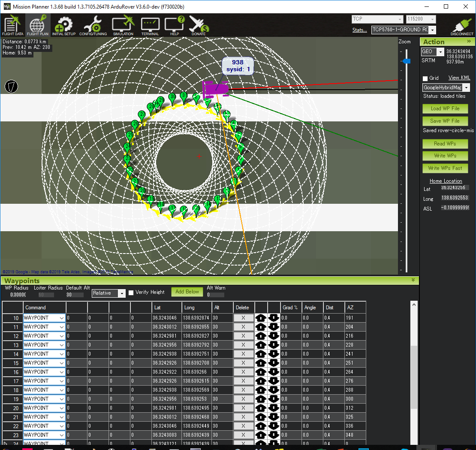Open Config/Tuning section
Image resolution: width=476 pixels, height=450 pixels.
(x=93, y=25)
